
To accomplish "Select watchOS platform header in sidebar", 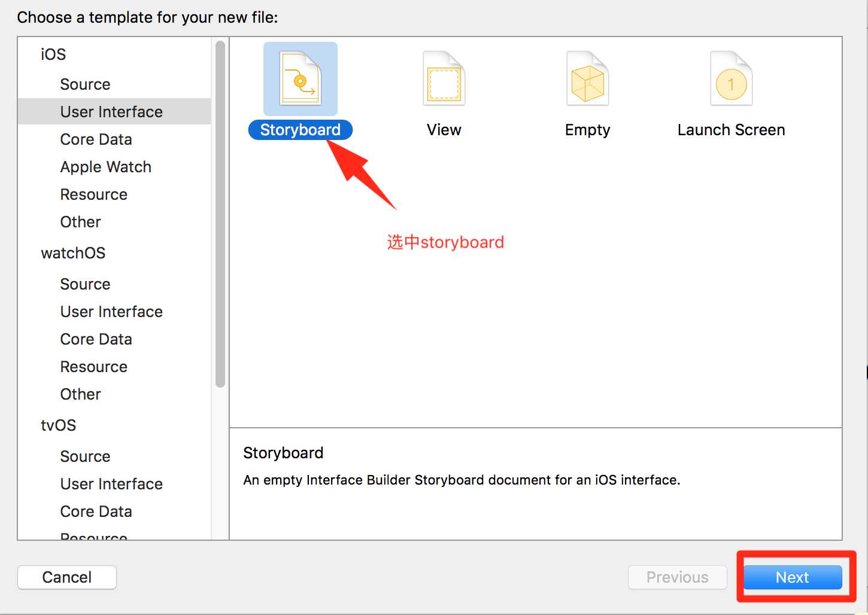I will 73,253.
